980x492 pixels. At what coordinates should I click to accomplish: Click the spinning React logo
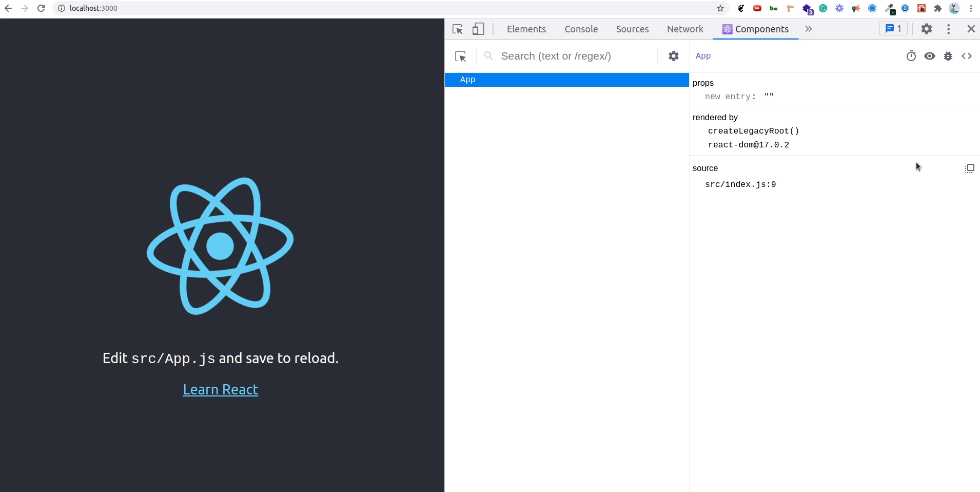(x=220, y=246)
